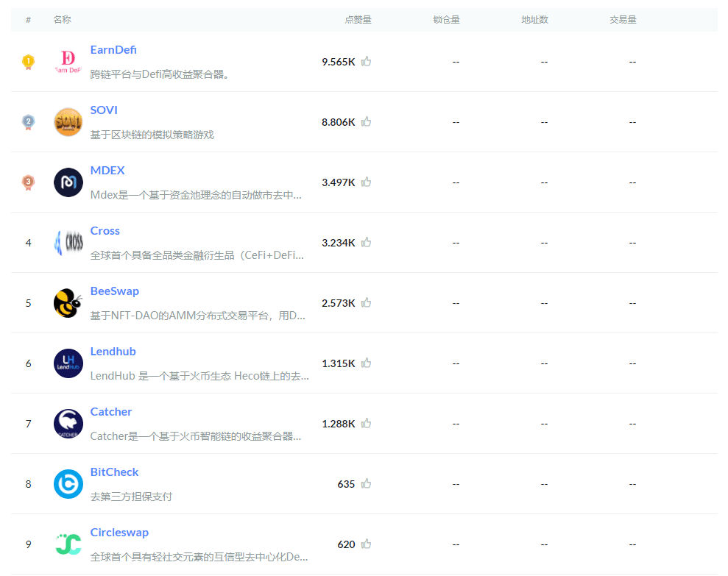Viewport: 728px width, 576px height.
Task: Click MDEX description starting Mdex是一个
Action: click(196, 195)
